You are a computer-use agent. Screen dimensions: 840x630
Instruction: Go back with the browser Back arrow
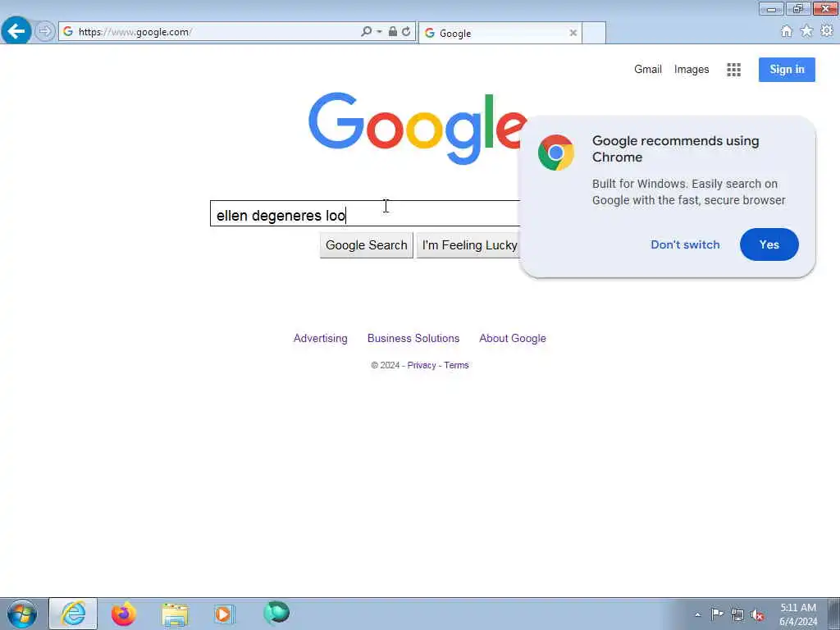[16, 31]
